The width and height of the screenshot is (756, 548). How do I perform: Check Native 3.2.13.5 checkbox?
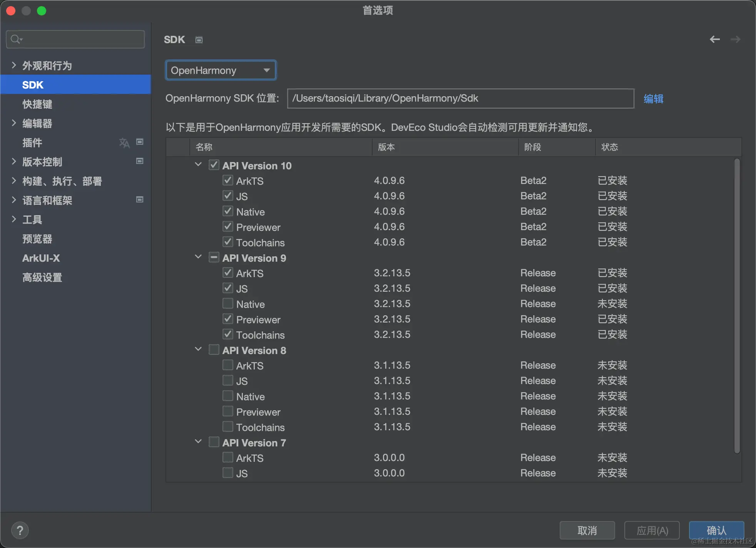[x=228, y=303]
